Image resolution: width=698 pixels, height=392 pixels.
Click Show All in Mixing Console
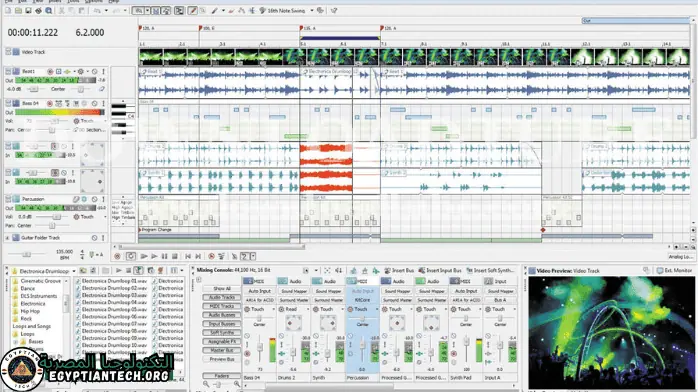tap(222, 288)
